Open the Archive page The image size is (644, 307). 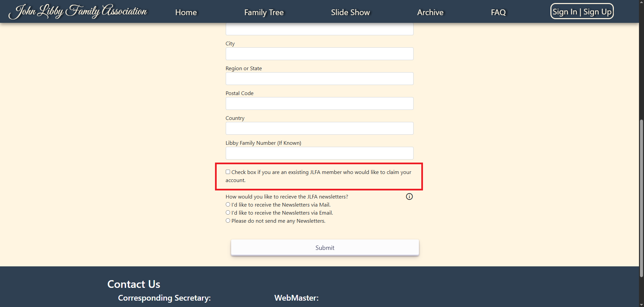[x=430, y=12]
